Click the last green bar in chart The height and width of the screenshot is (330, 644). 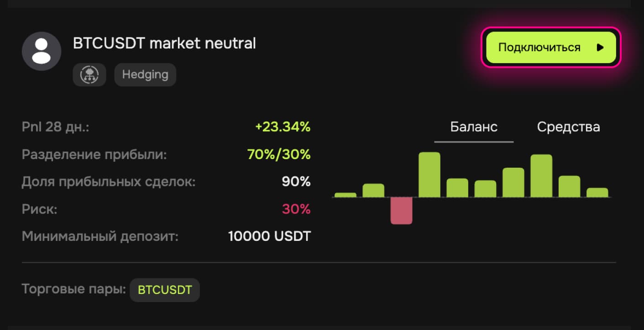click(x=597, y=192)
